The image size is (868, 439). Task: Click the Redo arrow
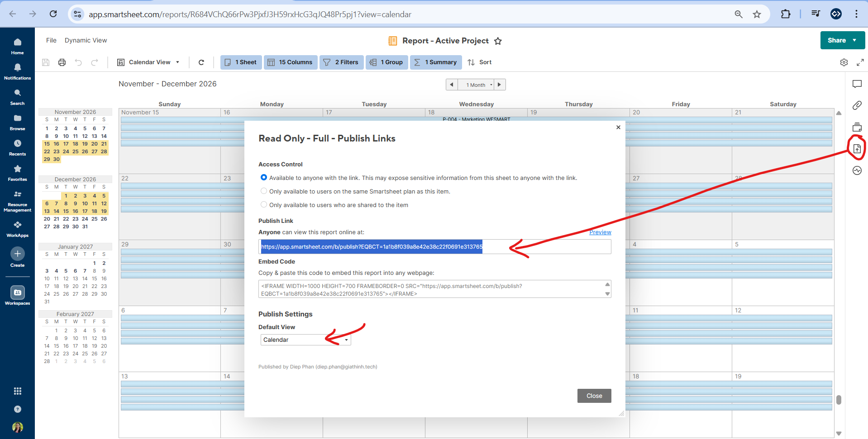coord(95,62)
